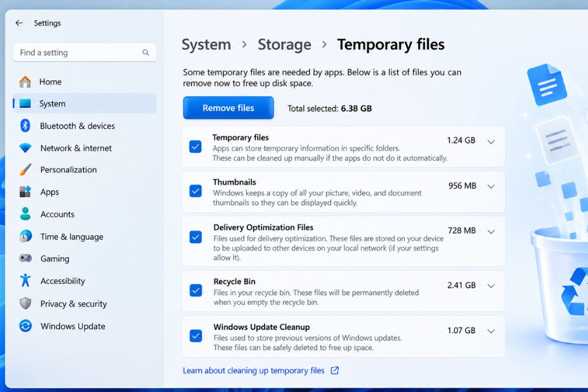Click the 728 MB size value
Viewport: 588px width, 392px height.
click(462, 230)
